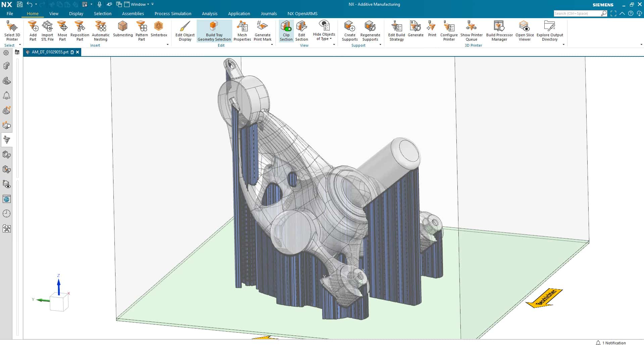The width and height of the screenshot is (644, 345).
Task: Click the Edit Section tool
Action: pos(302,31)
